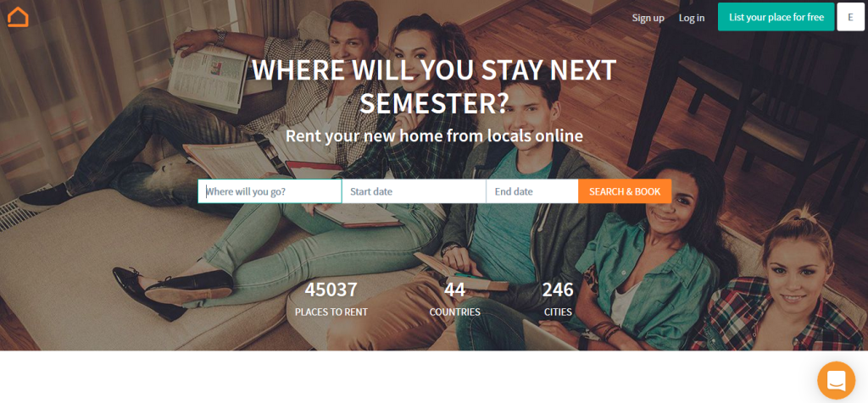Go to the Log in page
Viewport: 868px width, 403px height.
point(692,18)
